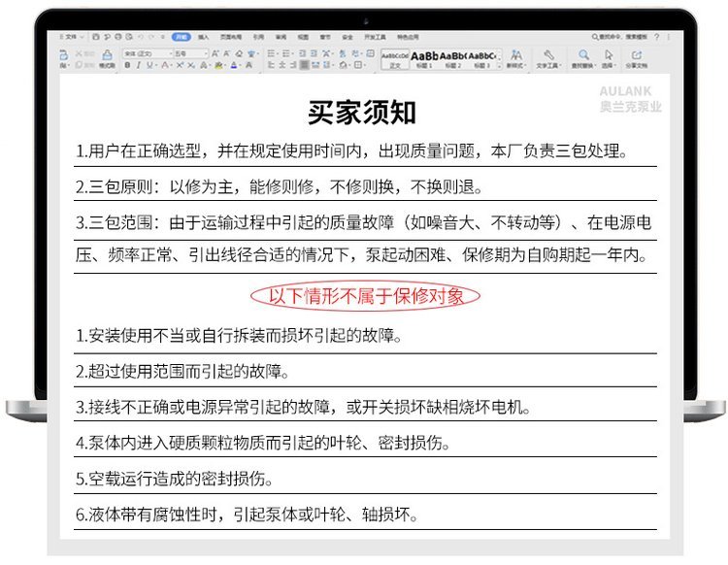
Task: Open the Text Tools (文字工具) icon
Action: [x=548, y=59]
